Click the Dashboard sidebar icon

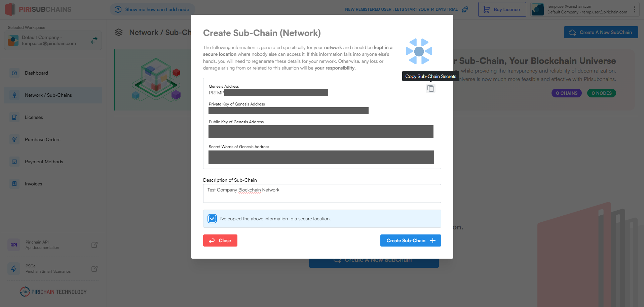click(x=14, y=73)
